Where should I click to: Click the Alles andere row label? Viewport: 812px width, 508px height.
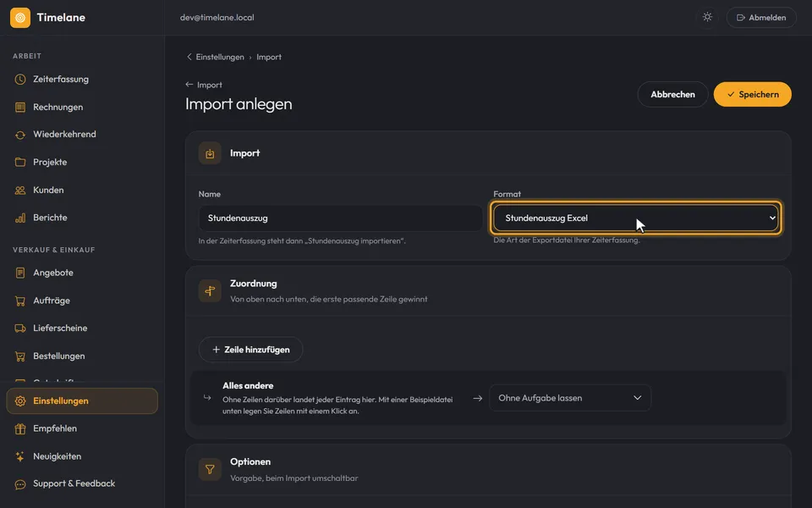[248, 386]
